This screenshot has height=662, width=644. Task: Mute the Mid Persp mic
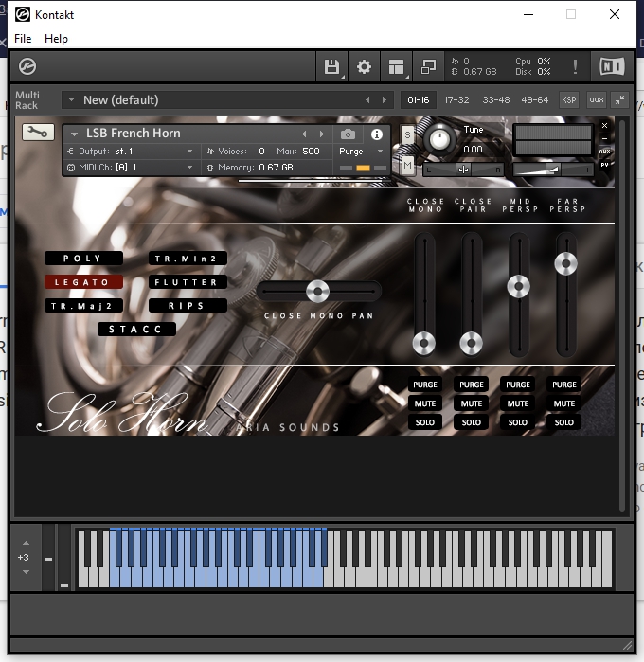[518, 403]
